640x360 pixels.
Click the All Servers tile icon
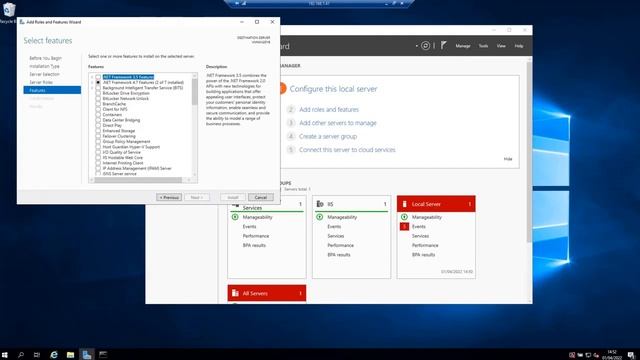tap(235, 293)
